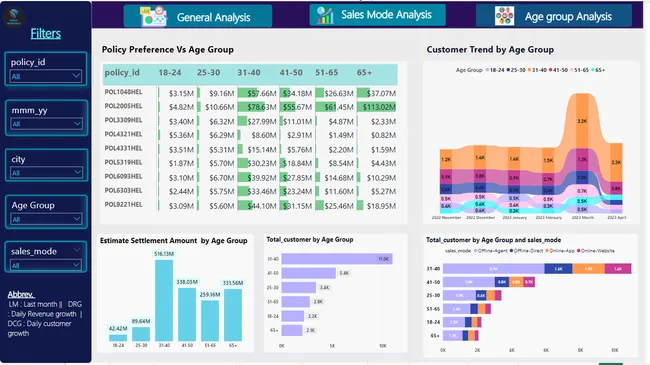The height and width of the screenshot is (365, 650).
Task: Select the 338.05M settlement bar for 41-50
Action: coord(187,314)
